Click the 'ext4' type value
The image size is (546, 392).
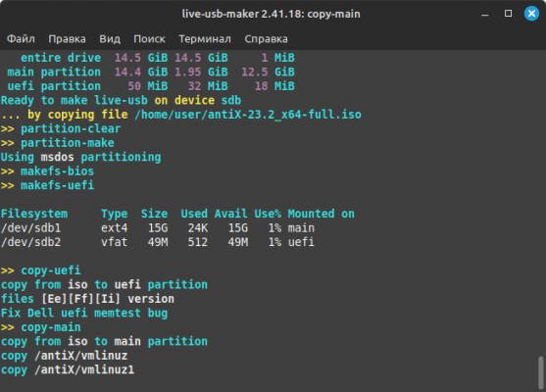click(x=115, y=228)
